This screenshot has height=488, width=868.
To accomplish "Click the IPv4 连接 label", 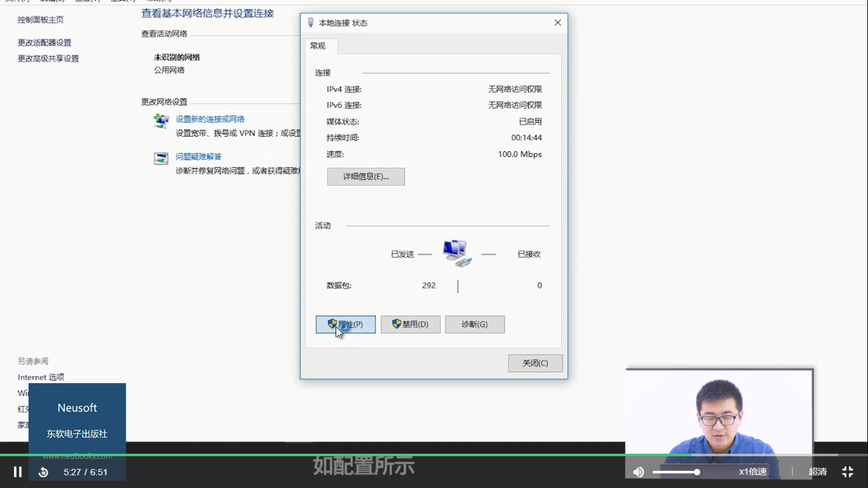I will (344, 89).
